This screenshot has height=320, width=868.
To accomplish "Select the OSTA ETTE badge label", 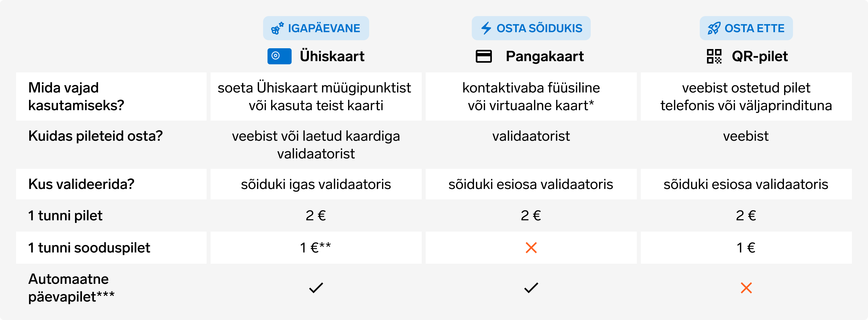I will [754, 28].
